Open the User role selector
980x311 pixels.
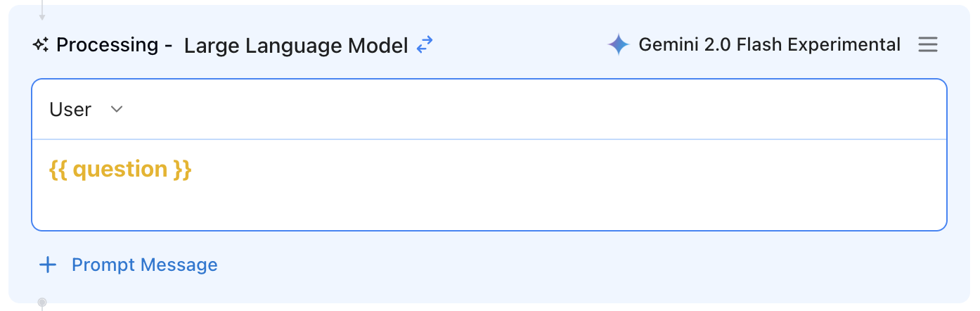tap(70, 109)
